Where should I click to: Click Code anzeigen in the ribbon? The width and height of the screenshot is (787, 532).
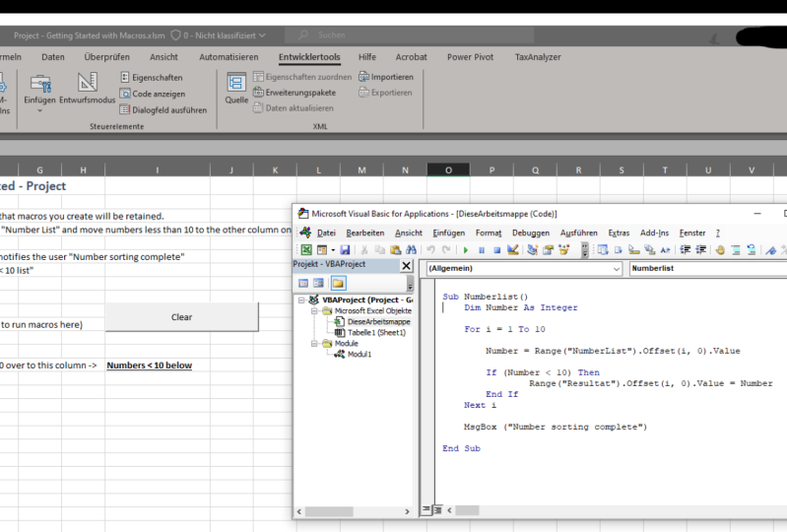coord(153,94)
